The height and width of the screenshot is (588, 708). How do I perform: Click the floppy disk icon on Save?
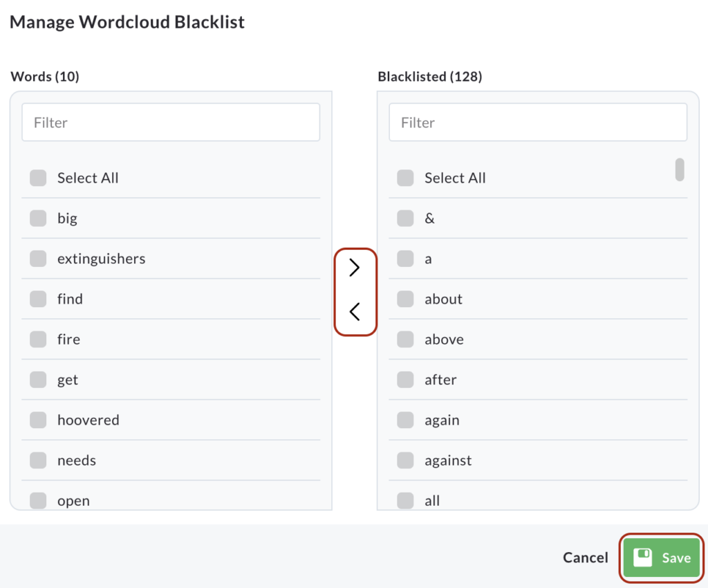tap(642, 558)
